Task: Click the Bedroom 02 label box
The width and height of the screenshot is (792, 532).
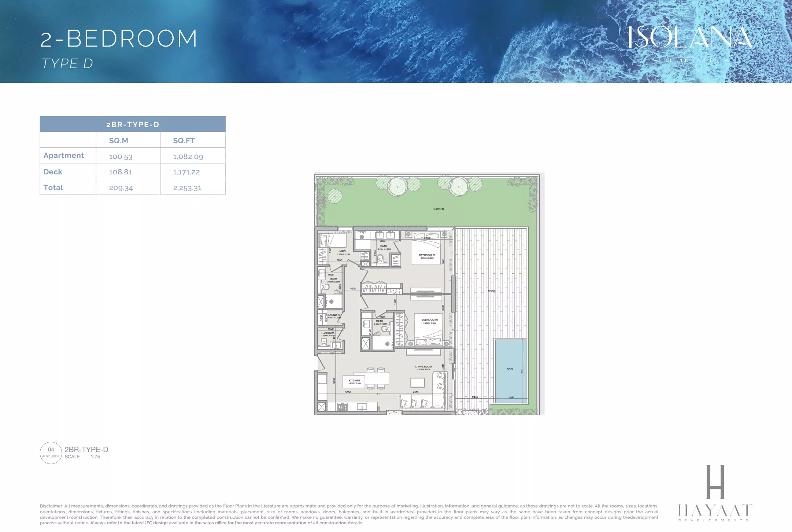Action: click(x=427, y=256)
